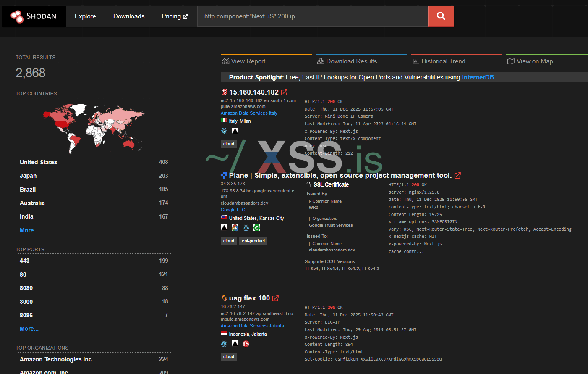Click the React icon in the Kansas City result
588x374 pixels.
(x=246, y=228)
